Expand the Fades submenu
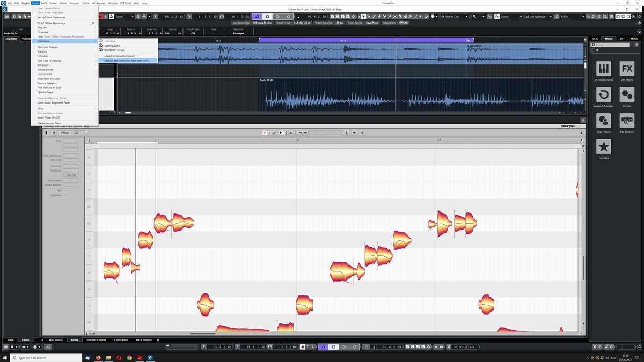 pyautogui.click(x=64, y=108)
